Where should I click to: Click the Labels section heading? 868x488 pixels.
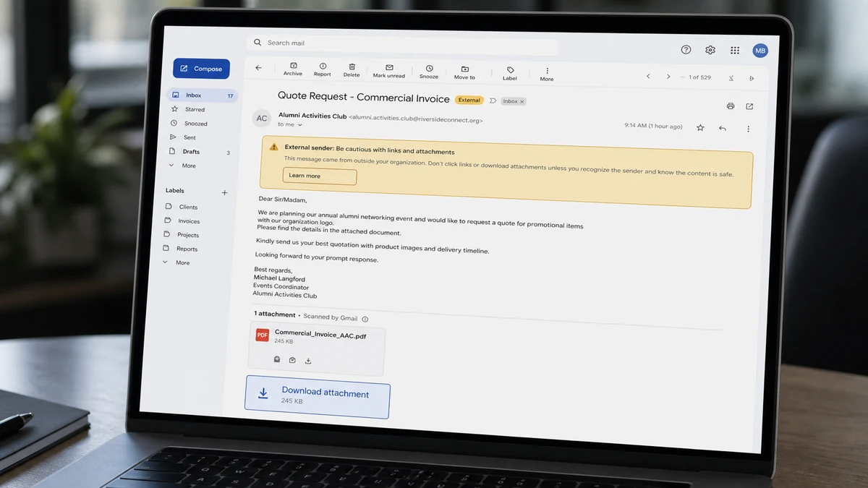pyautogui.click(x=174, y=191)
